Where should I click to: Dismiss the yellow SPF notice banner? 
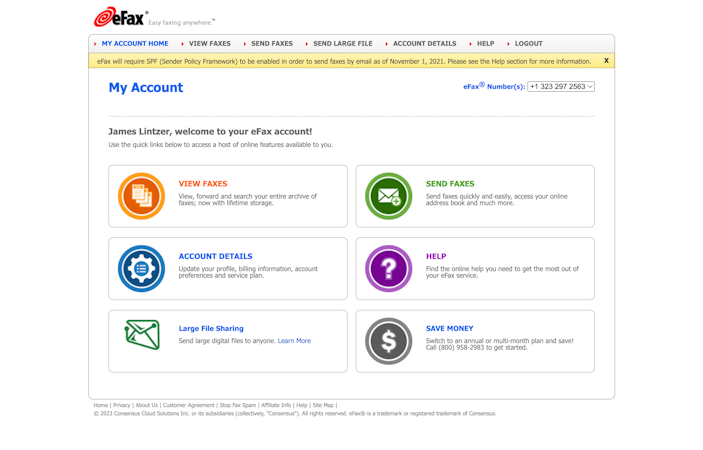pos(606,61)
